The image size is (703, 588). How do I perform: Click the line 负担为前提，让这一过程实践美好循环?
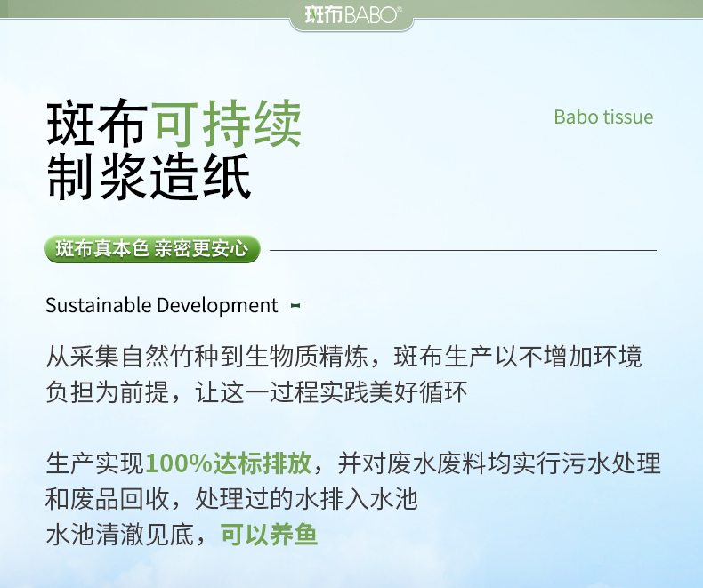[x=255, y=392]
